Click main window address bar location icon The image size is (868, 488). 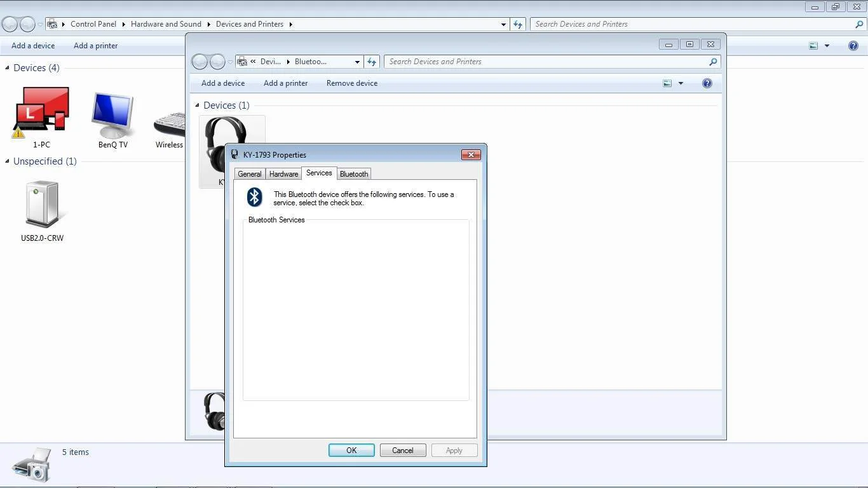(53, 24)
